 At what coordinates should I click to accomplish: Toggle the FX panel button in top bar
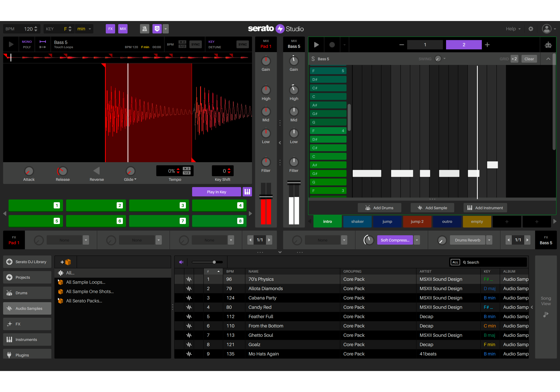point(110,29)
